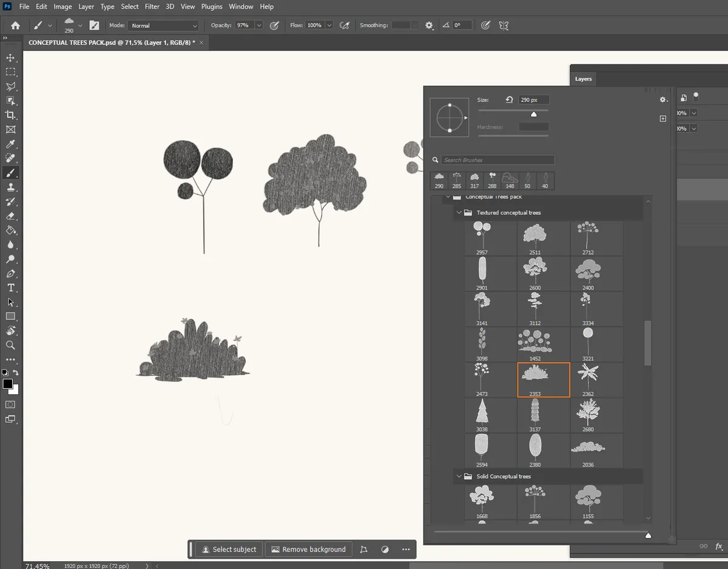Viewport: 728px width, 569px height.
Task: Select the Clone Stamp tool
Action: click(11, 187)
